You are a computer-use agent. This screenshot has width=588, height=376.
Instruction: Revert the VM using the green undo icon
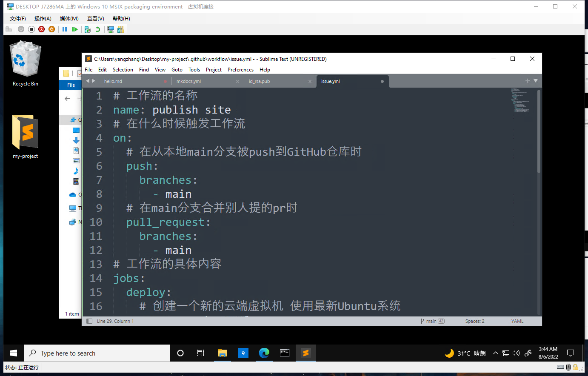pos(98,29)
